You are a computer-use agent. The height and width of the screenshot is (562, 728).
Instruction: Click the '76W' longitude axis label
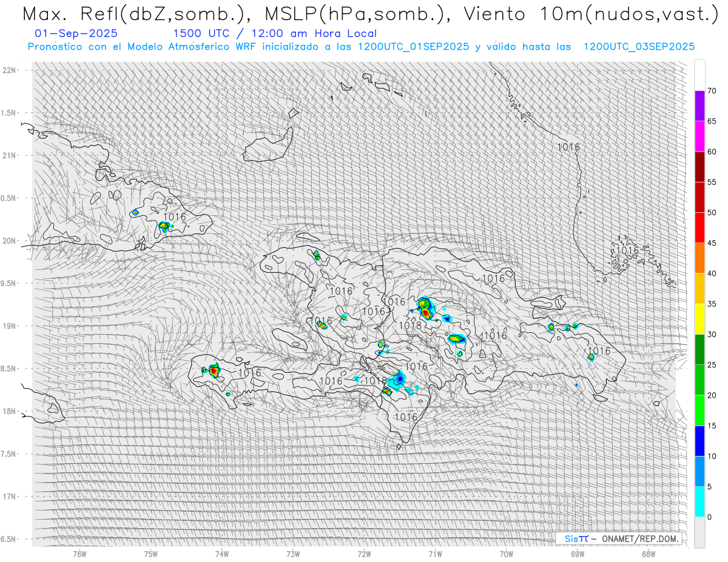coord(80,554)
